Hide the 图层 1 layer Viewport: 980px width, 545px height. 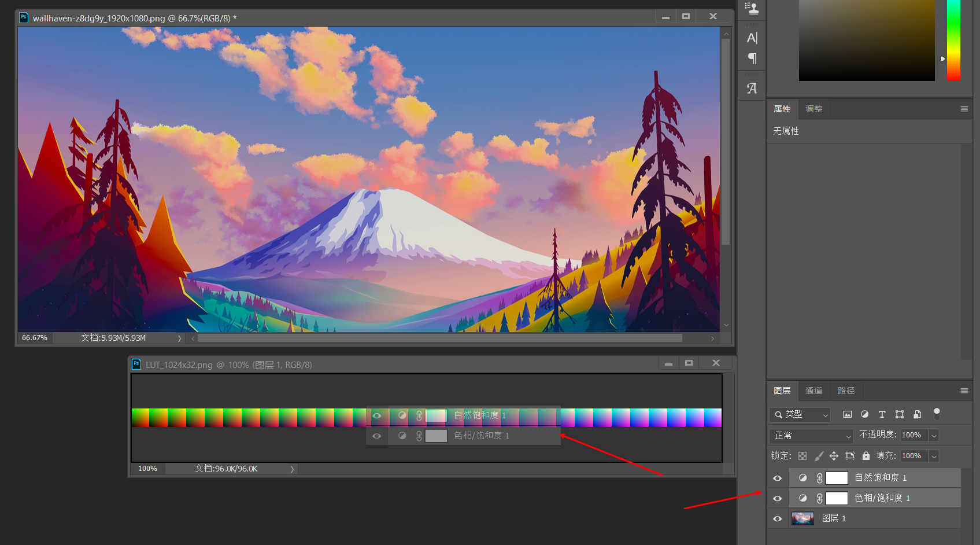pyautogui.click(x=778, y=518)
